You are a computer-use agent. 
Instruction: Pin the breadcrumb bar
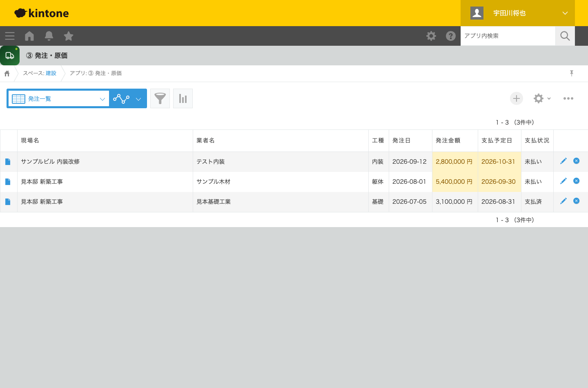point(572,73)
